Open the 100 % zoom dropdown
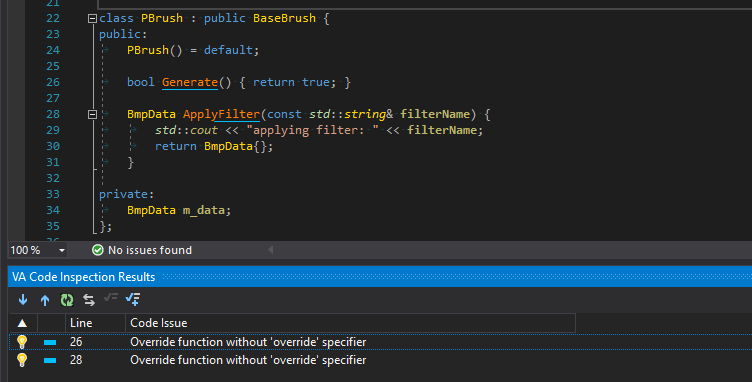This screenshot has width=752, height=382. (62, 250)
